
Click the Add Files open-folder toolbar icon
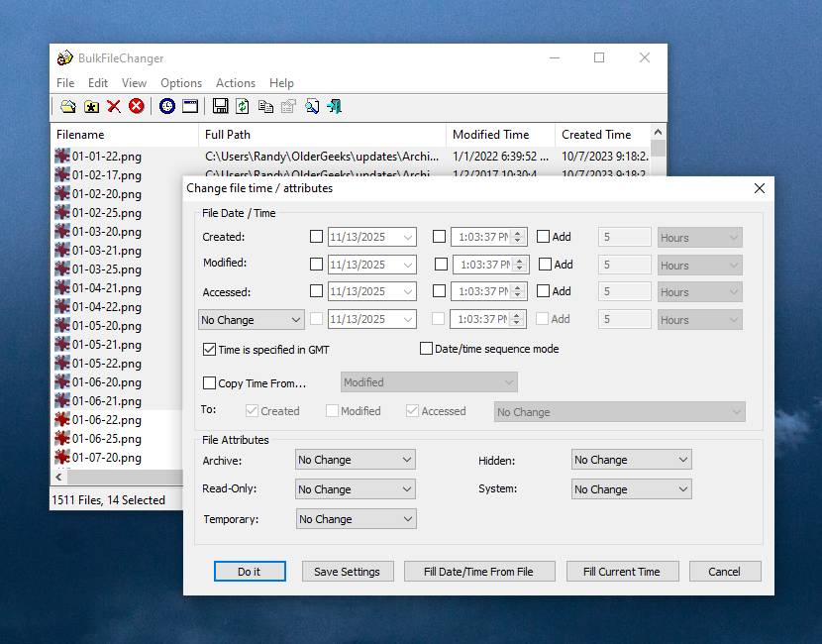coord(67,106)
